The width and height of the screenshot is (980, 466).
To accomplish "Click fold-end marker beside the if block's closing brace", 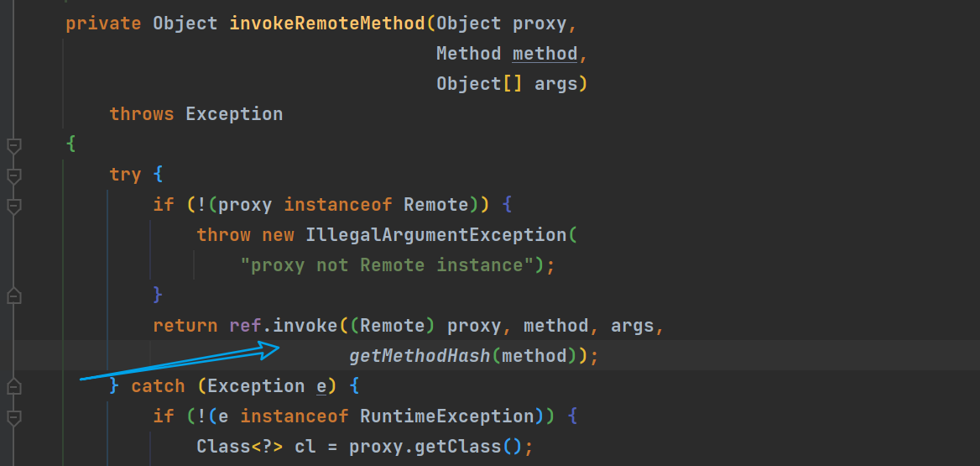I will pyautogui.click(x=13, y=296).
